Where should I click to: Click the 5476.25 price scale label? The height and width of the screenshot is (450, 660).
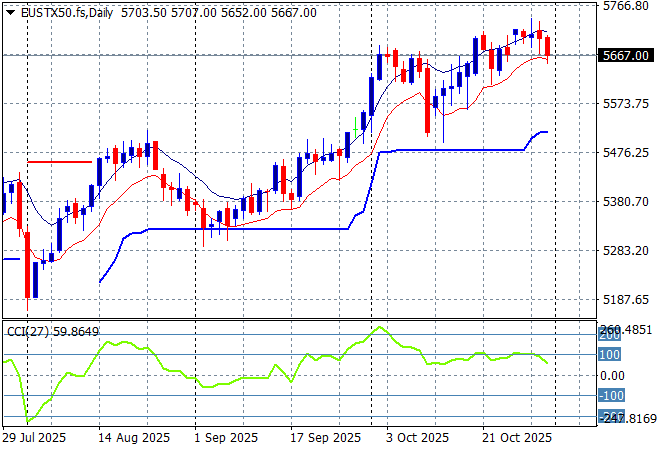[x=628, y=152]
